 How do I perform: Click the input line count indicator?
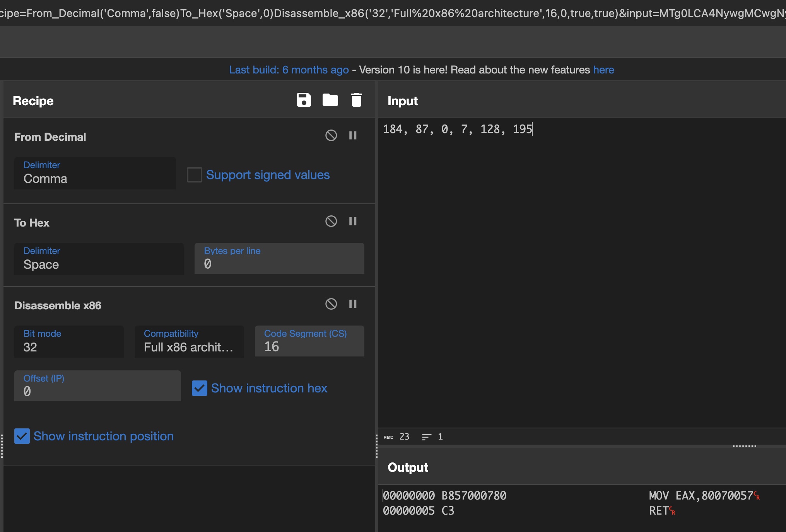click(432, 437)
